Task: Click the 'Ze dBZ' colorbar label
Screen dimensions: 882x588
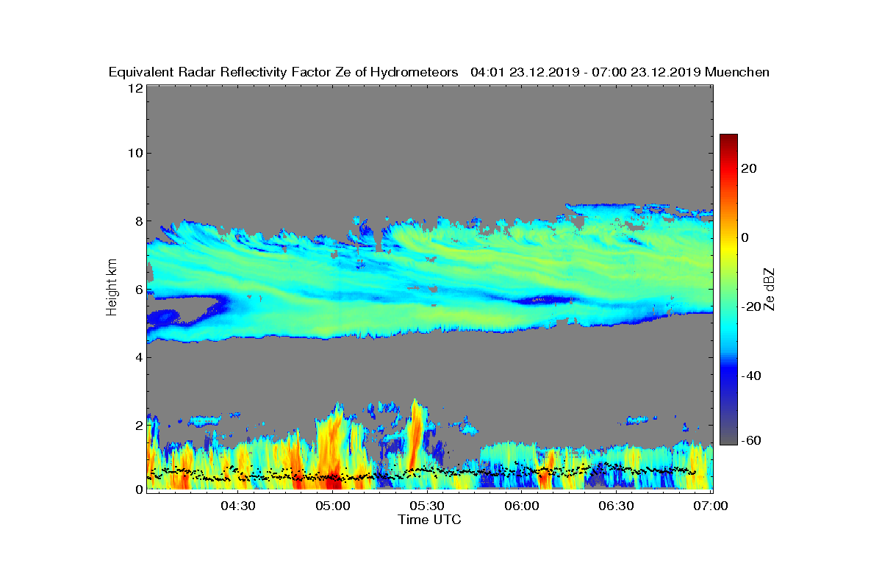Action: (x=770, y=289)
